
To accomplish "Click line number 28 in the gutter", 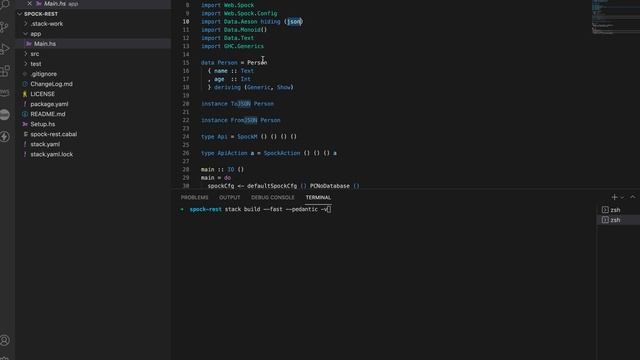I will click(x=186, y=169).
